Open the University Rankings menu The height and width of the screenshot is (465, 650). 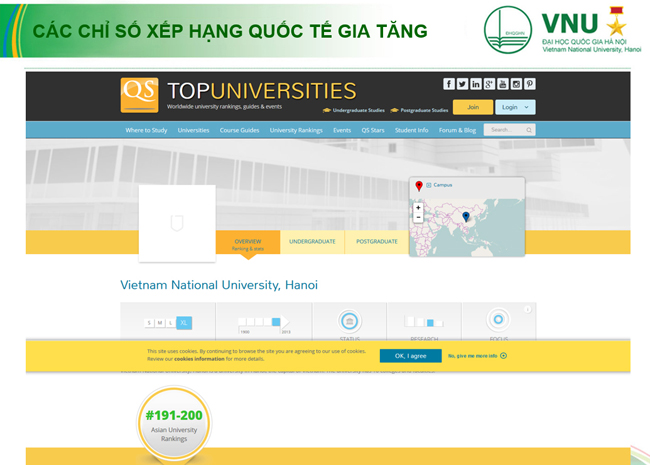point(295,130)
